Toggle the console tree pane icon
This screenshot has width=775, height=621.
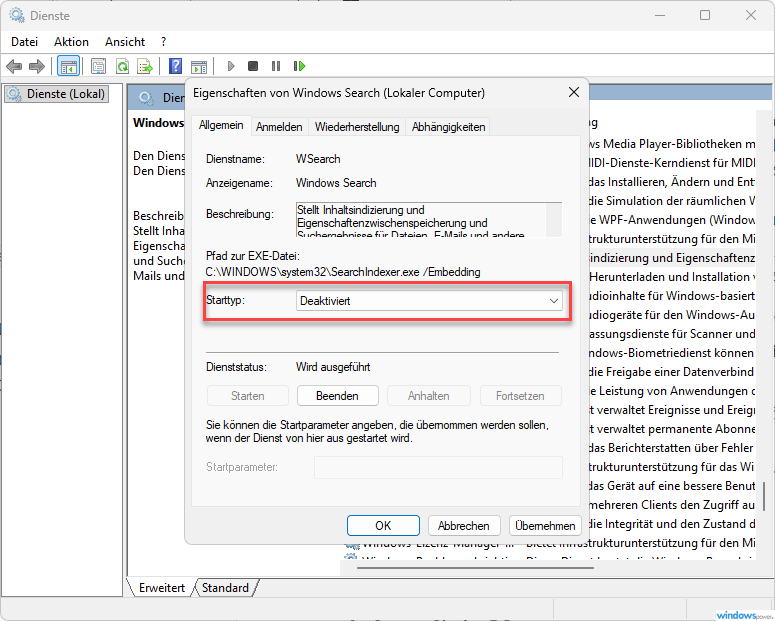coord(68,66)
